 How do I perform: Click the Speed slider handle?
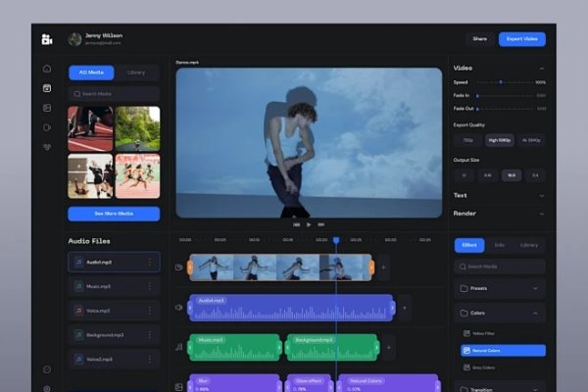502,82
